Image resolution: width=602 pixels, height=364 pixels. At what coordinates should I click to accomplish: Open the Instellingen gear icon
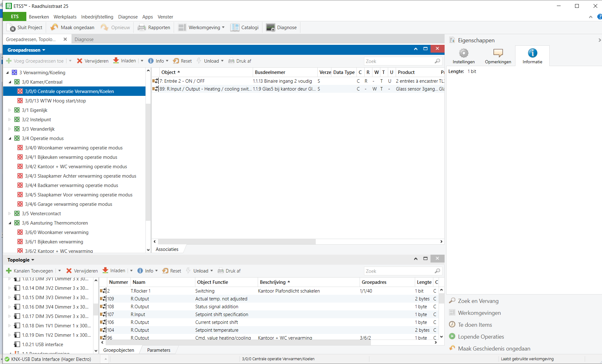463,53
